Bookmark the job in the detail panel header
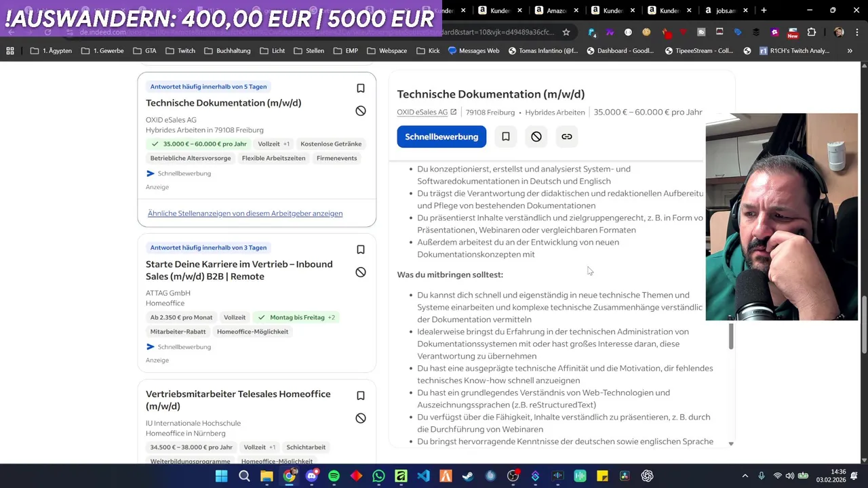This screenshot has height=488, width=868. tap(506, 136)
